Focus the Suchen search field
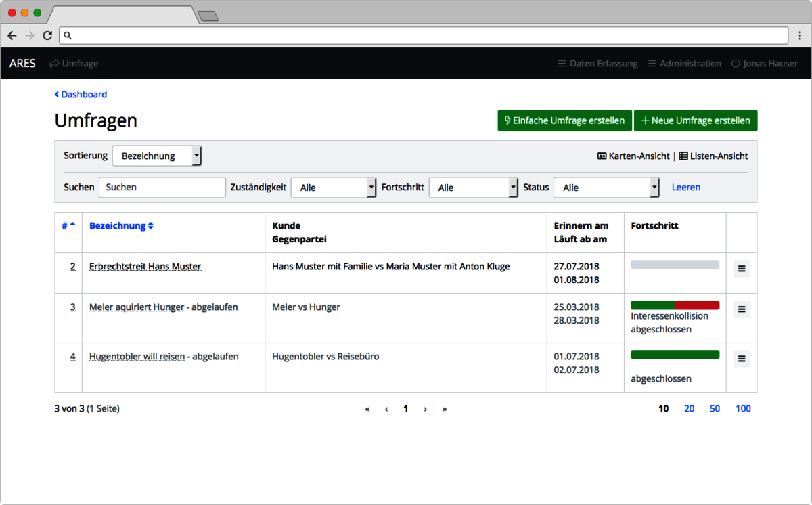 (x=162, y=188)
